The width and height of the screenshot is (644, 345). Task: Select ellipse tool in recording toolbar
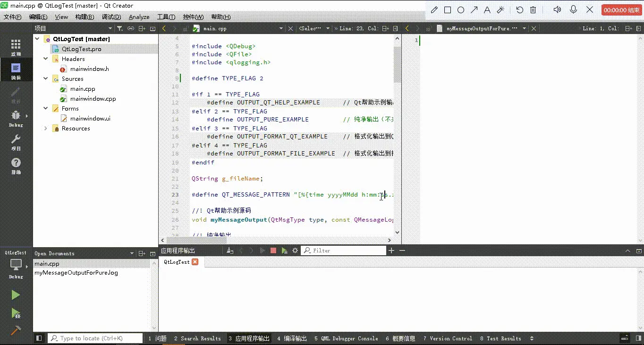461,10
